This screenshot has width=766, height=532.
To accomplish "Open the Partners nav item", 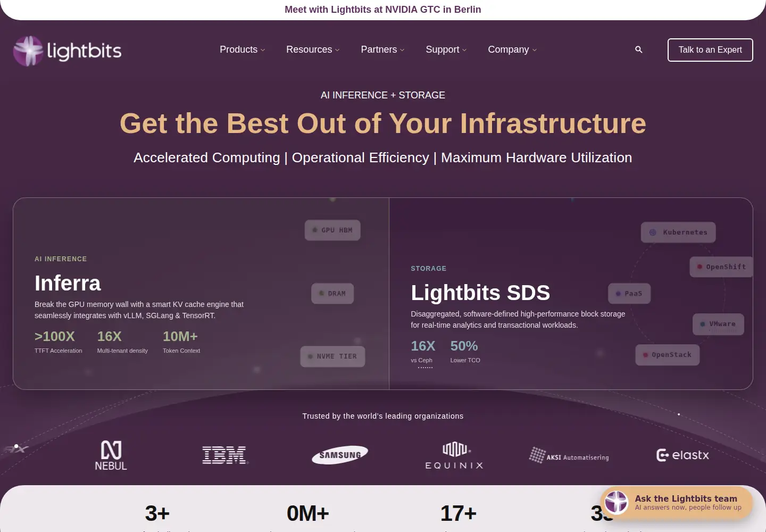I will (x=379, y=49).
